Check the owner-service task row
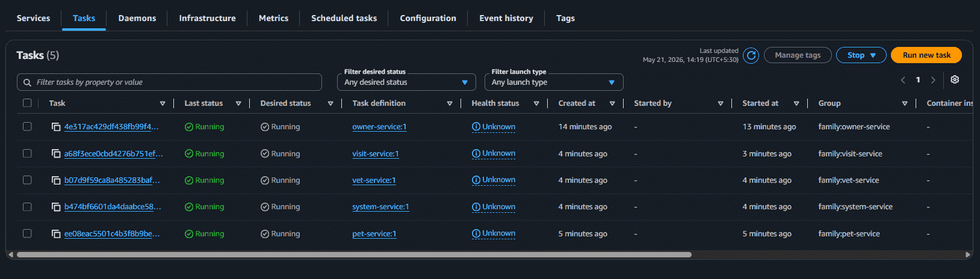 27,126
